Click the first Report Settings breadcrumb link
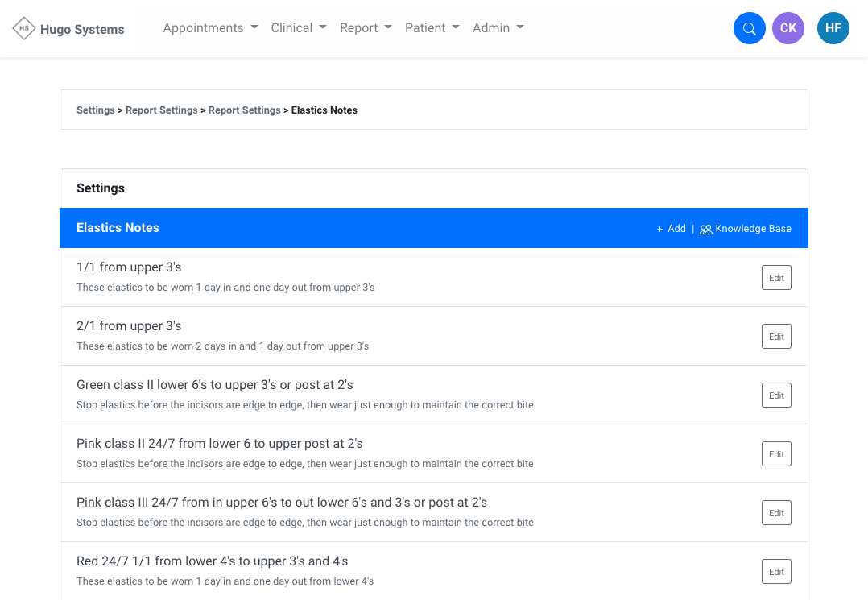Viewport: 868px width, 600px height. click(161, 110)
